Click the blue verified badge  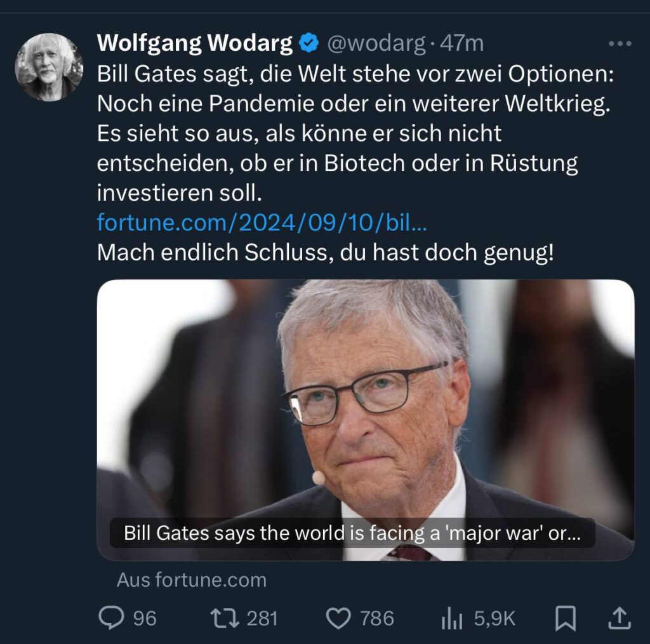[x=309, y=43]
